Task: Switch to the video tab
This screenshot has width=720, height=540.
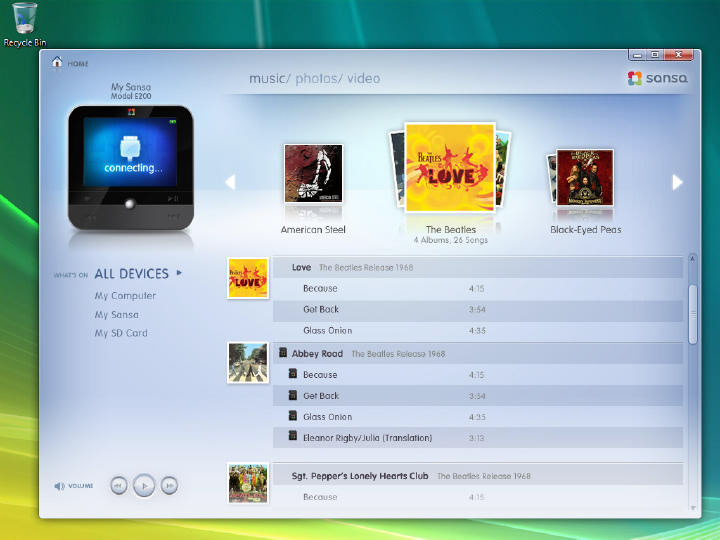Action: 364,79
